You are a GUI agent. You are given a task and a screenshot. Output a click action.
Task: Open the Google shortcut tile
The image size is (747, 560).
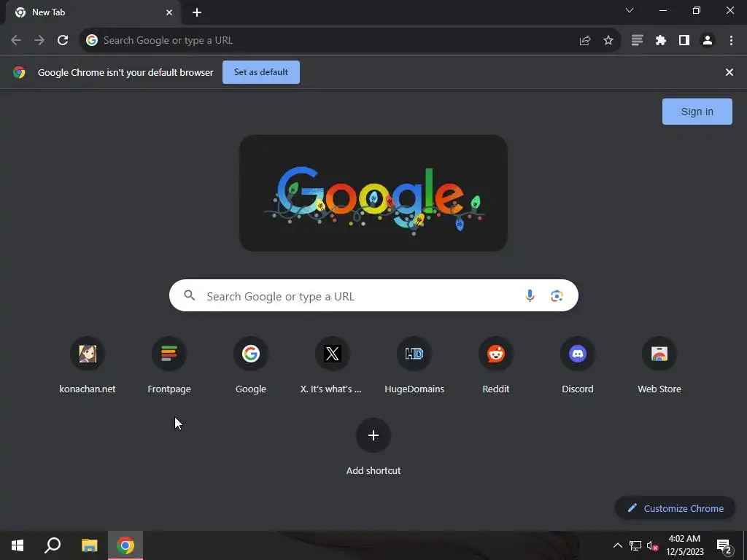tap(251, 365)
